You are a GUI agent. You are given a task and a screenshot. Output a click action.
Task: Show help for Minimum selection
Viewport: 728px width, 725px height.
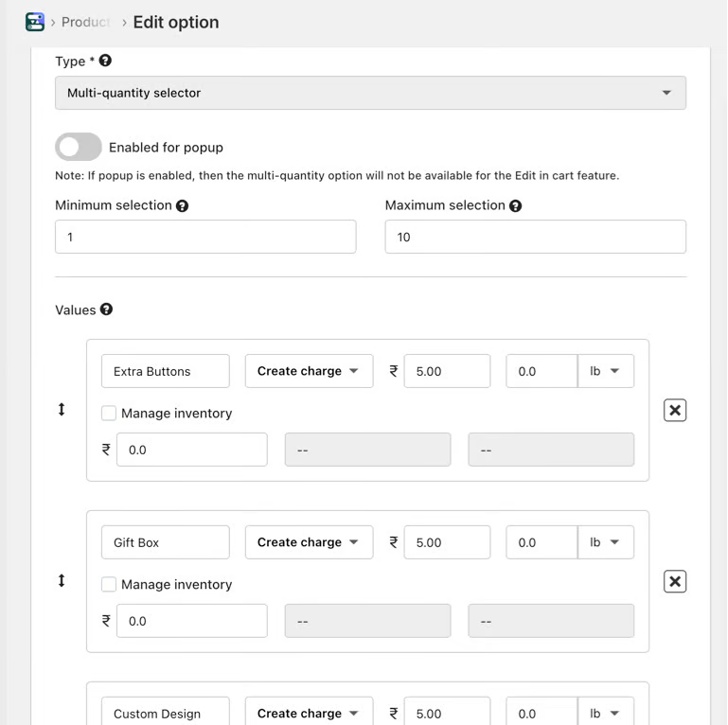click(182, 205)
